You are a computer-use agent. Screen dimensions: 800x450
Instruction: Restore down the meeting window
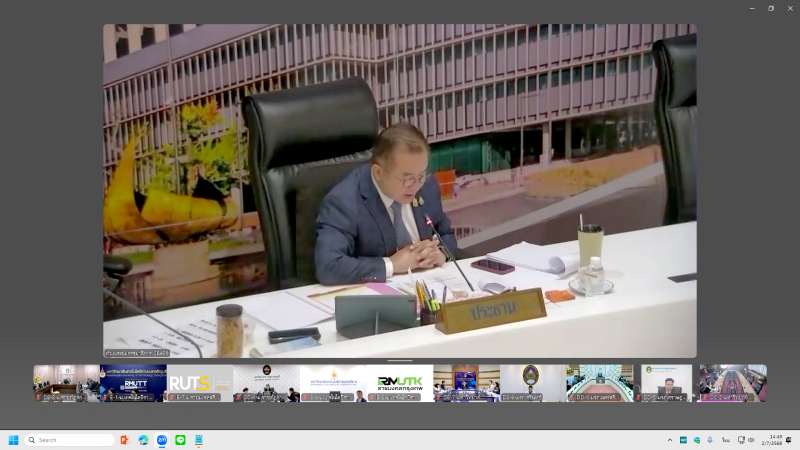pos(771,8)
